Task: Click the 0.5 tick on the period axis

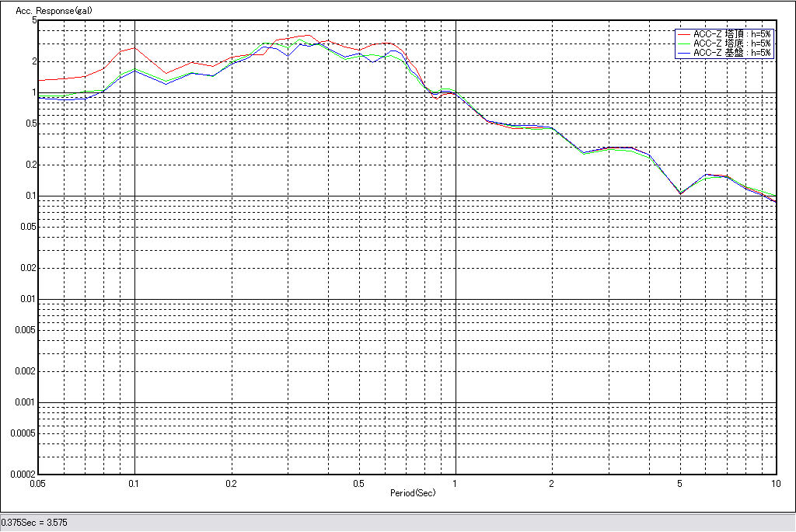Action: pos(358,483)
